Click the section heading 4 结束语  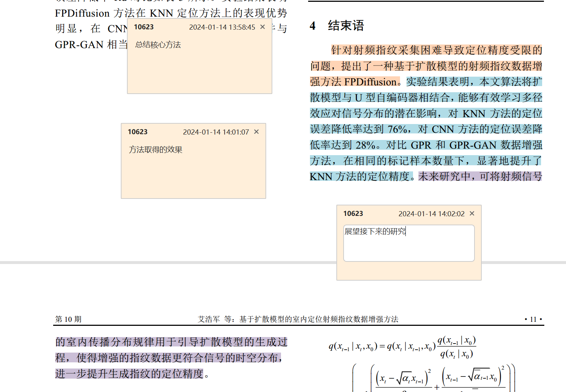coord(337,26)
